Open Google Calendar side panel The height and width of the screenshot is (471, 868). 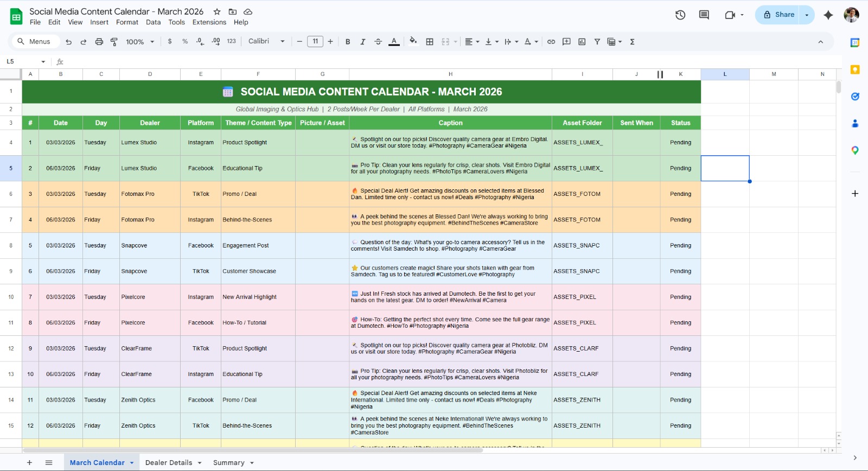point(855,43)
